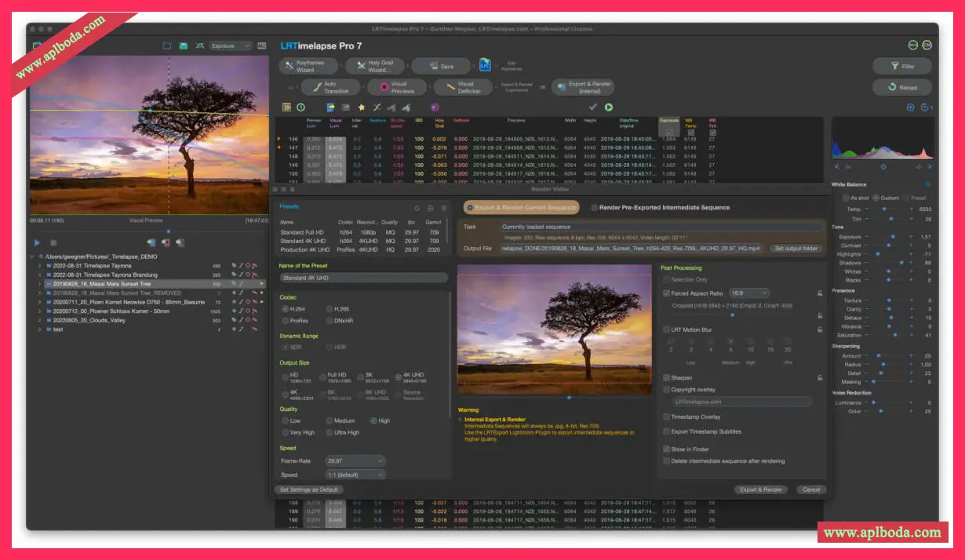Click the Lightroom Classic icon
This screenshot has width=965, height=560.
click(x=485, y=66)
